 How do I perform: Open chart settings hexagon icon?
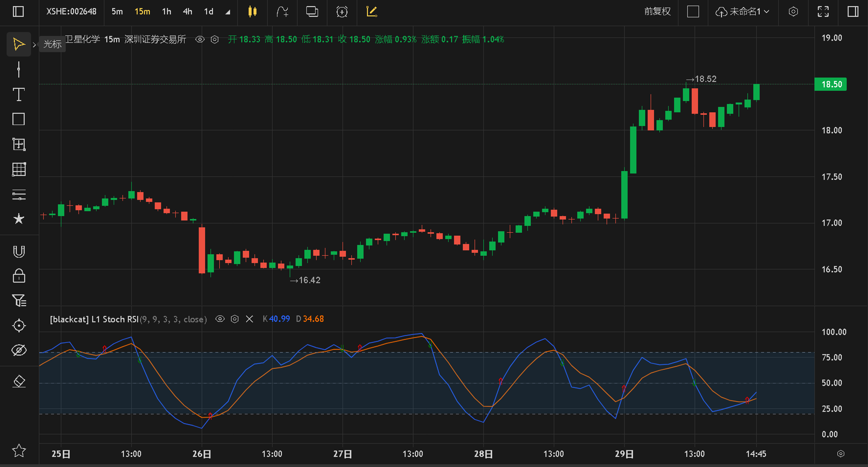click(x=793, y=12)
